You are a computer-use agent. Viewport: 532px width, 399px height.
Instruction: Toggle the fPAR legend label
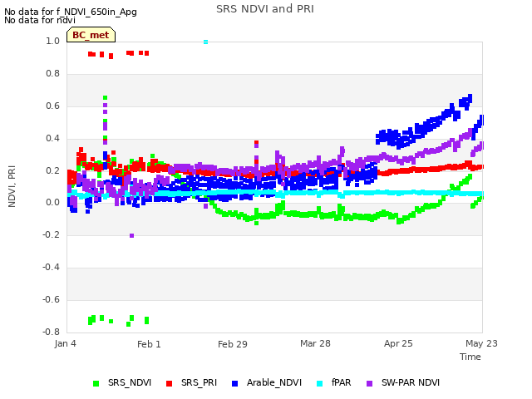[x=342, y=382]
